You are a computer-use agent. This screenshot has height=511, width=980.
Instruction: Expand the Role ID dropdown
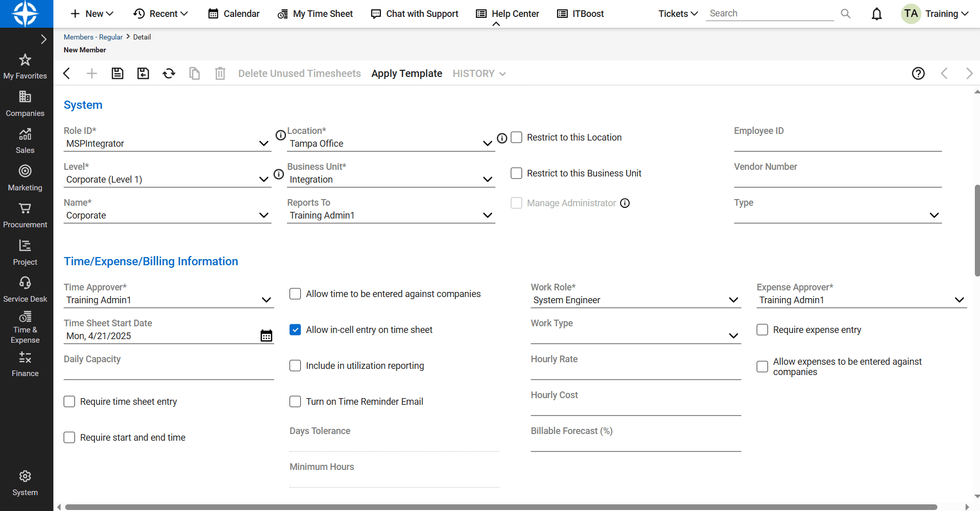click(x=264, y=144)
